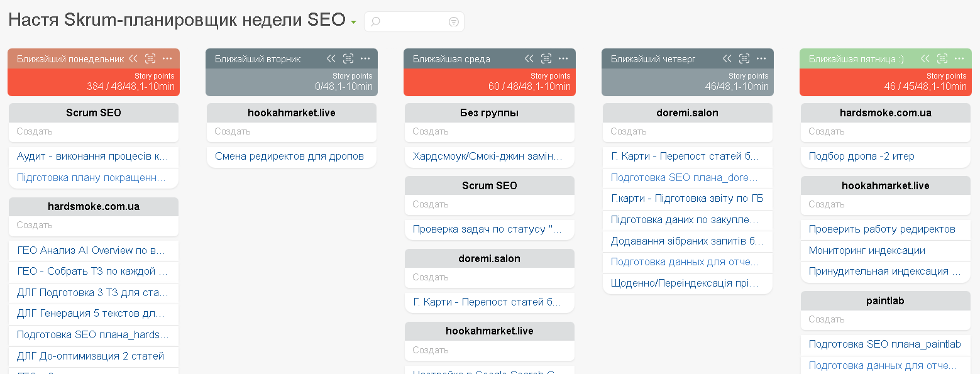Open task Щоденно/Переіндексація
The image size is (980, 374).
pos(685,283)
